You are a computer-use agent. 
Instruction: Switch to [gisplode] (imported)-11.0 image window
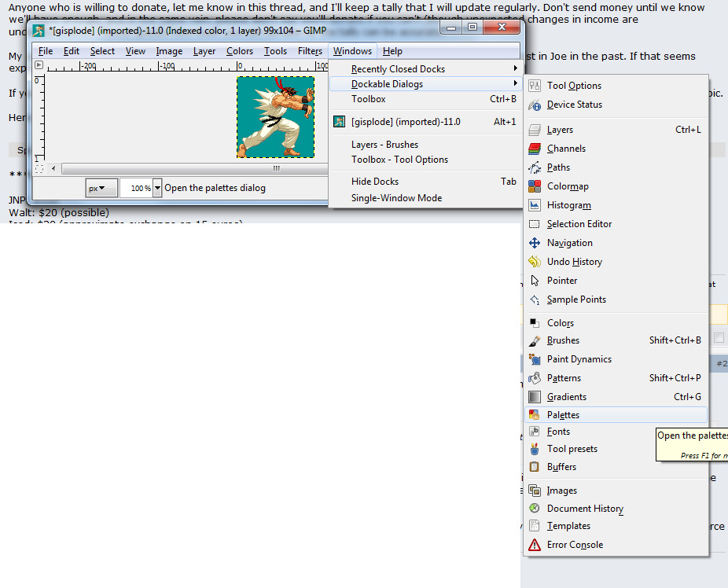tap(425, 122)
